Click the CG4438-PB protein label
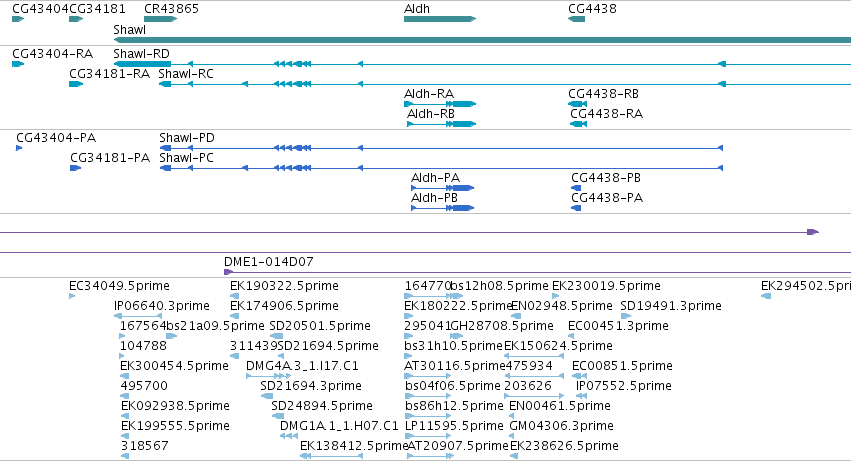Viewport: 851px width, 461px height. coord(606,178)
